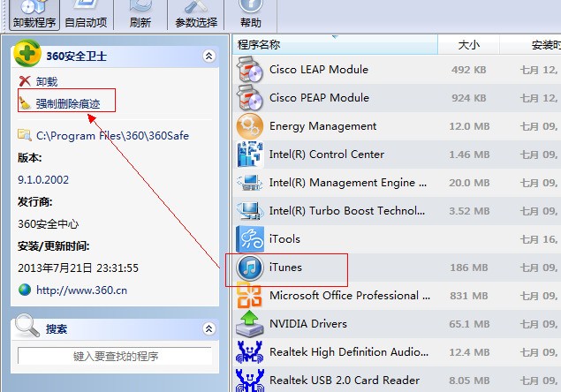Viewport: 561px width, 392px height.
Task: Collapse the 360安全卫士 info panel
Action: 209,56
